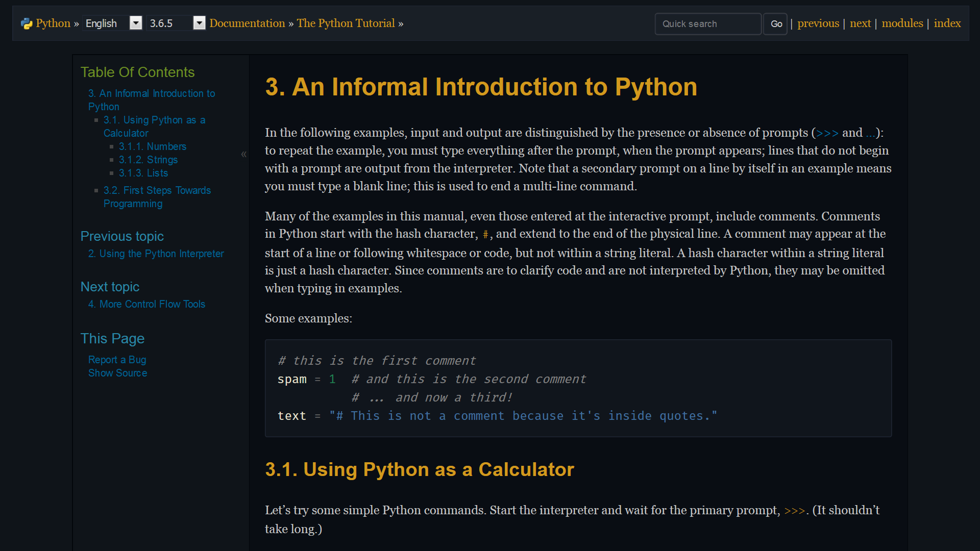Open the 3.1.2. Strings section
Image resolution: width=980 pixels, height=551 pixels.
coord(148,160)
